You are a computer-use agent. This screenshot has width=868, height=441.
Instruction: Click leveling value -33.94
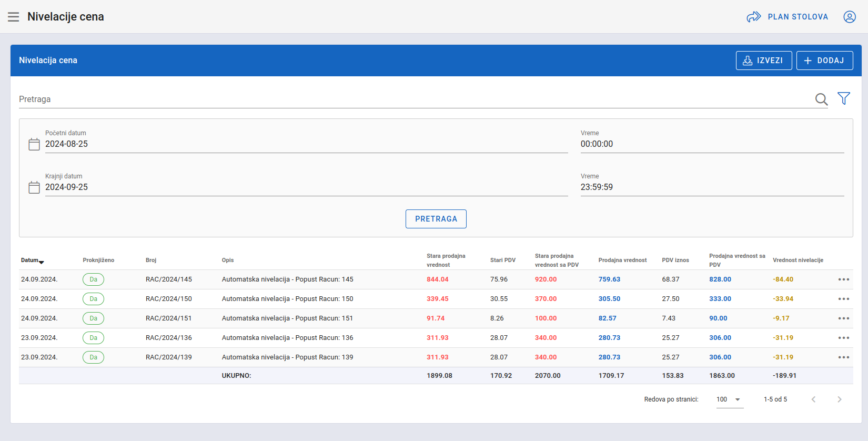pyautogui.click(x=783, y=299)
